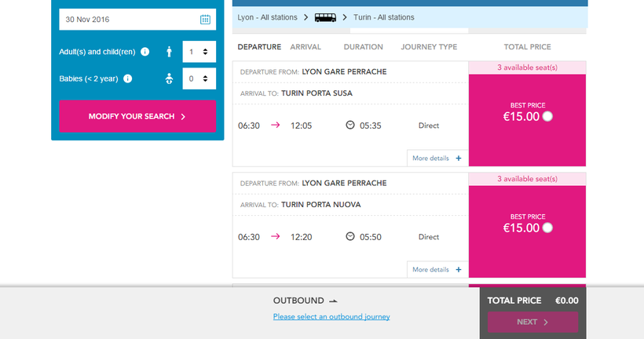Image resolution: width=644 pixels, height=339 pixels.
Task: Open the calendar date picker icon
Action: tap(205, 20)
